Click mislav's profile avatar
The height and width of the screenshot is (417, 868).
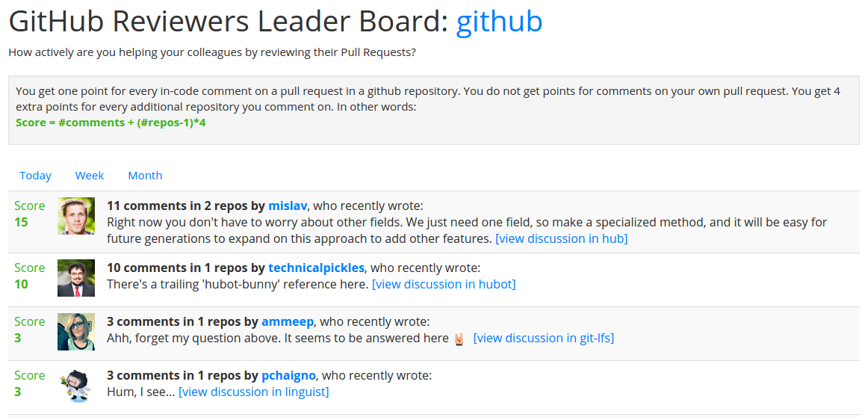(x=76, y=216)
